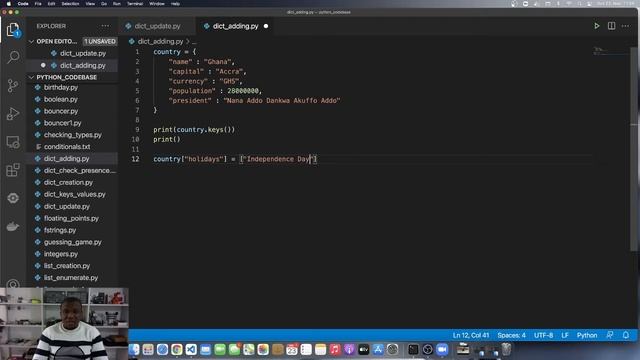Collapse the Open Editors section

tap(31, 41)
